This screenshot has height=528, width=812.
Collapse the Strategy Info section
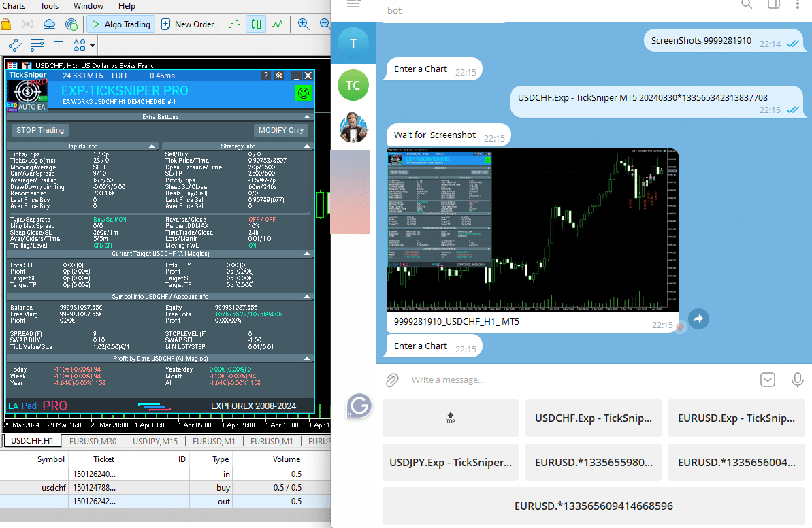307,146
